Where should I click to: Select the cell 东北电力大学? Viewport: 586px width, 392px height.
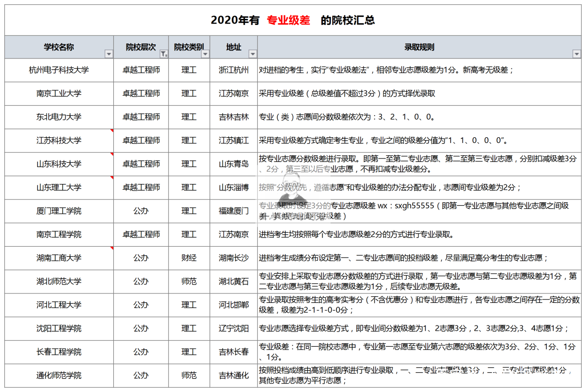pyautogui.click(x=59, y=117)
